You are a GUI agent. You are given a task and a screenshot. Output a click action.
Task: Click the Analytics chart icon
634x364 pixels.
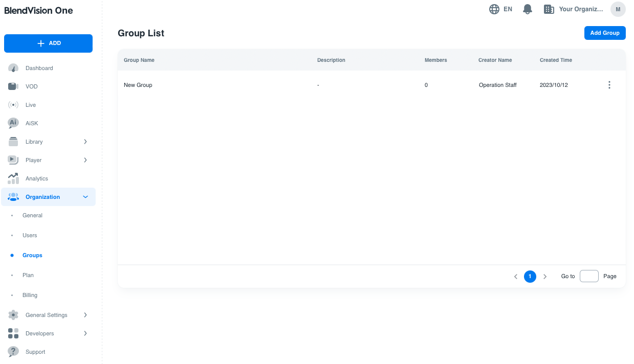tap(13, 178)
